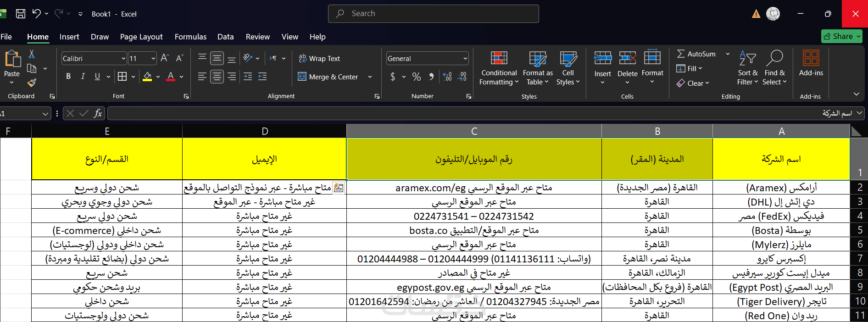Open the Name Box dropdown
The image size is (868, 322).
45,113
